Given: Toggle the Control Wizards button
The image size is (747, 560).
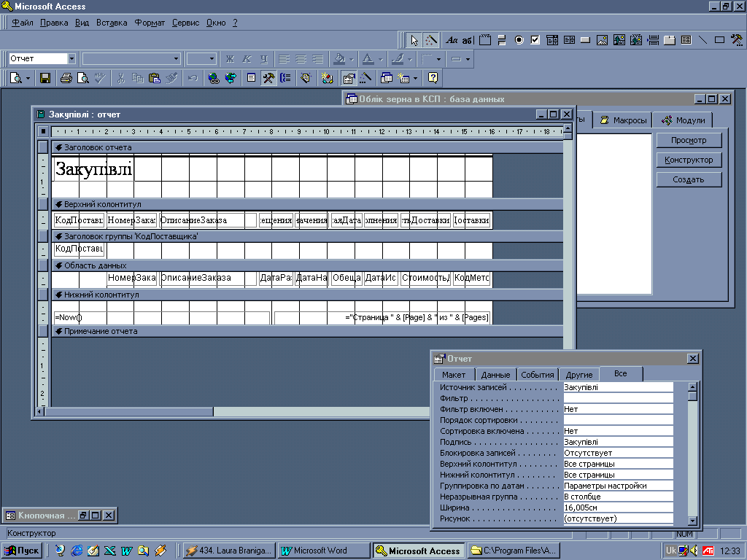Looking at the screenshot, I should pyautogui.click(x=431, y=40).
